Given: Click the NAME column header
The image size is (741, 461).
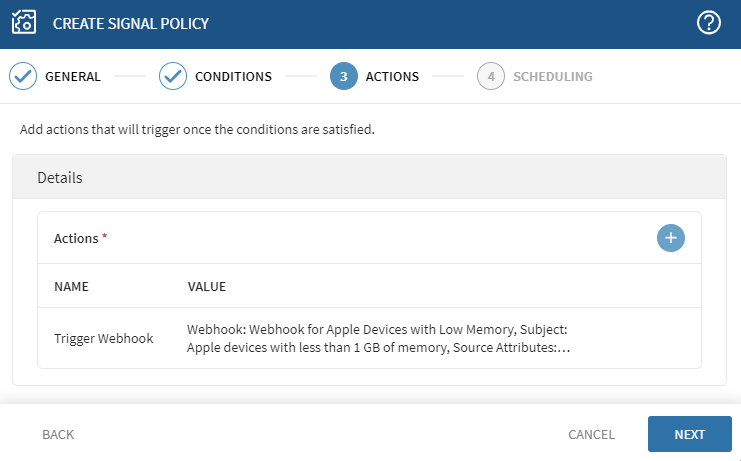Looking at the screenshot, I should (x=72, y=287).
